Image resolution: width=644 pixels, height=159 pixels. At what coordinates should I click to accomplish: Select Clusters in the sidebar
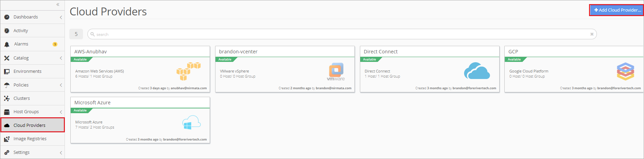(x=32, y=98)
